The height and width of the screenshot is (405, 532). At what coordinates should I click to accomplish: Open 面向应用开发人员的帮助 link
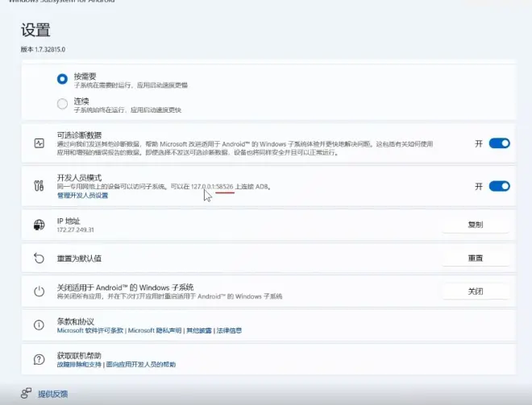[x=141, y=365]
